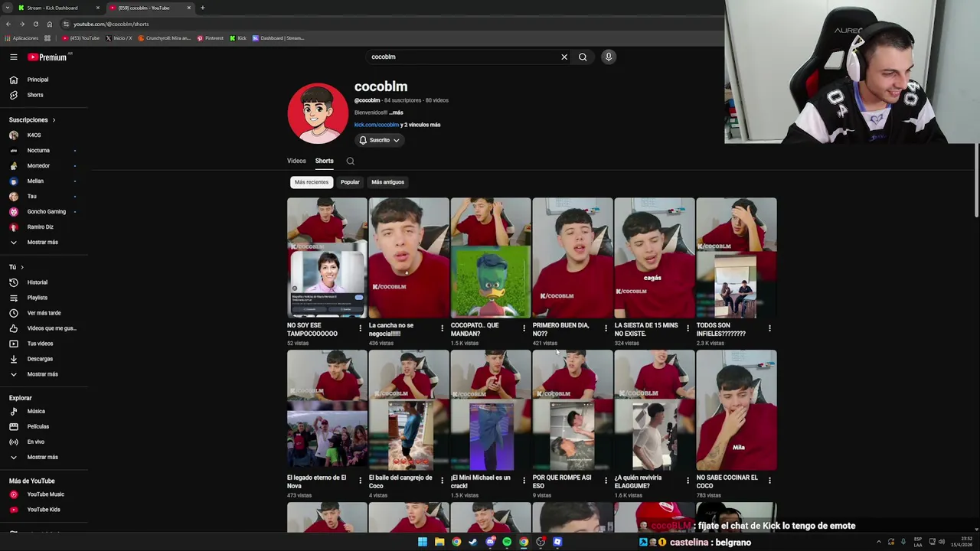980x551 pixels.
Task: Play the La cancha no se negocia short
Action: [x=409, y=258]
